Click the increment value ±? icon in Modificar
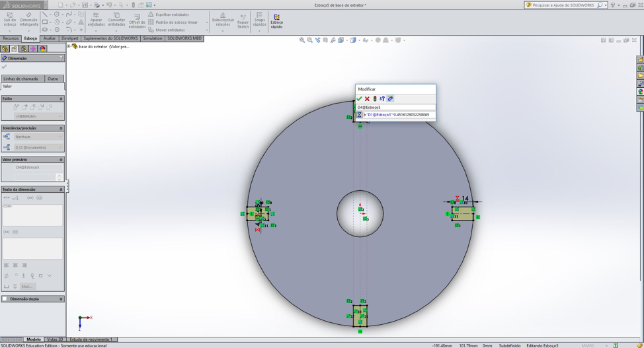 pyautogui.click(x=382, y=99)
